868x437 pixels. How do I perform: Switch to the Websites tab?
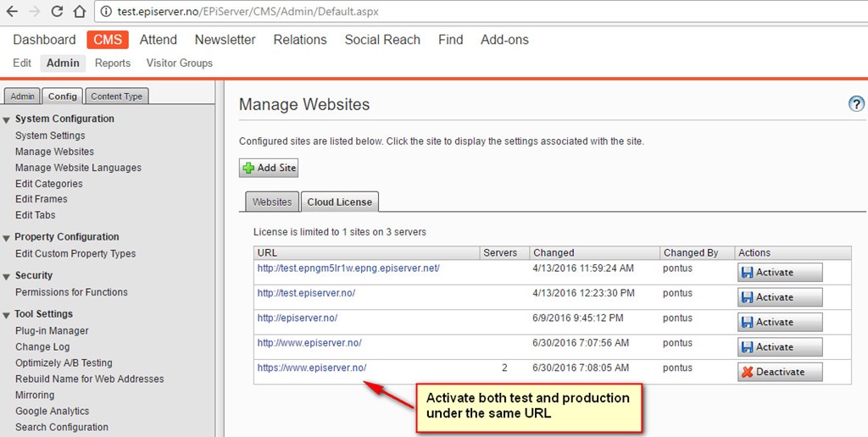tap(272, 202)
